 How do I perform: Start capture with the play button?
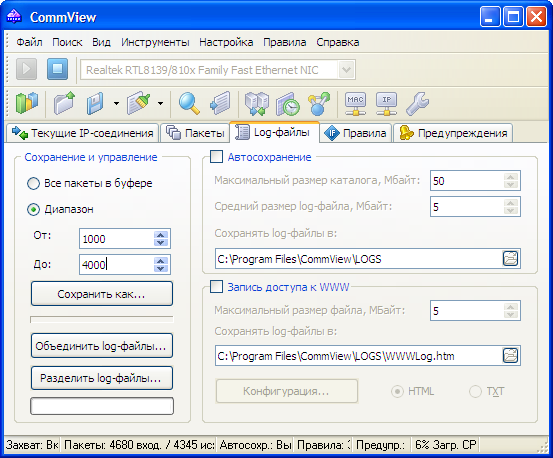click(x=26, y=69)
